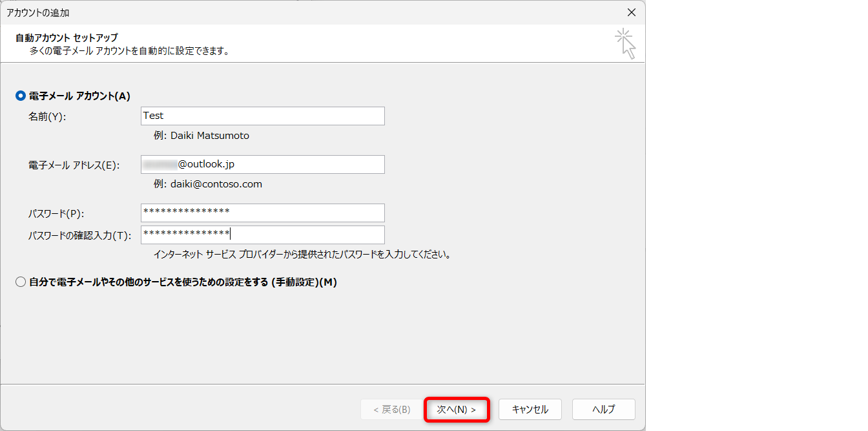Select the 電子メール アカウント(A) radio button
The height and width of the screenshot is (431, 868).
21,96
